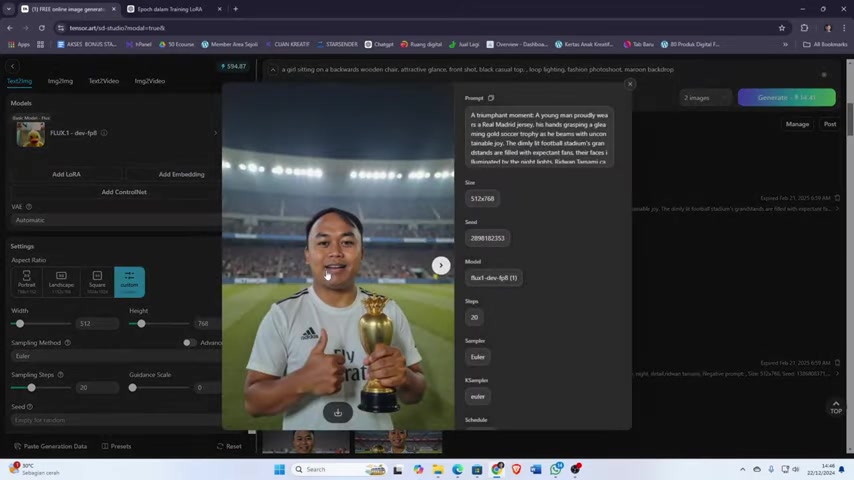Adjust the Sampling Steps slider
This screenshot has width=854, height=480.
pyautogui.click(x=31, y=387)
